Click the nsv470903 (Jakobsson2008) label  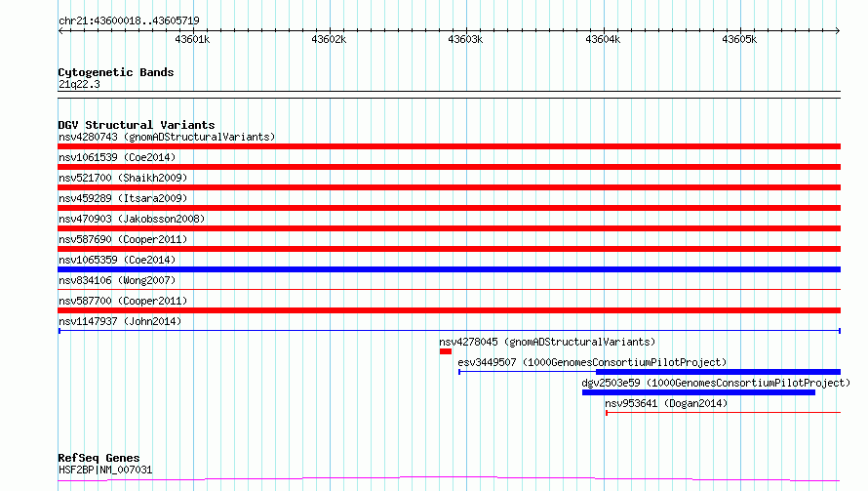pos(132,219)
